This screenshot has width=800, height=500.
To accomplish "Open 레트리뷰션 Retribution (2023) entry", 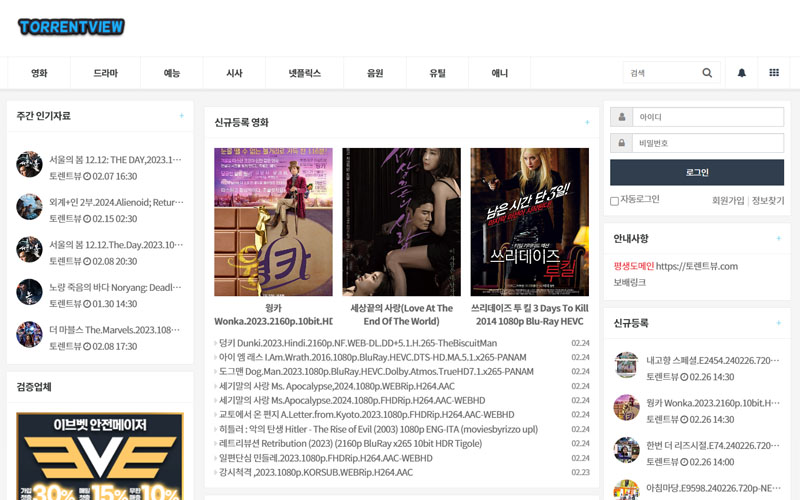I will coord(350,443).
